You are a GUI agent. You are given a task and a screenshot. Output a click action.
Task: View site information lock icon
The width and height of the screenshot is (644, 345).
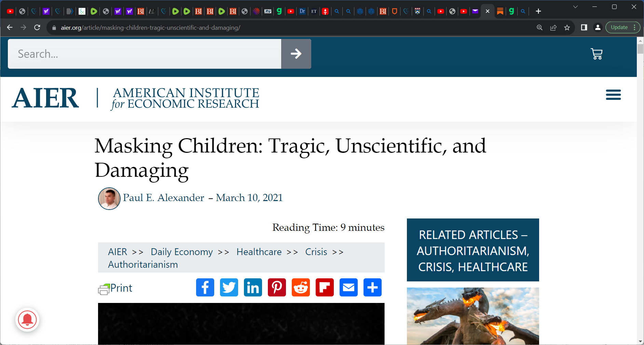(54, 28)
